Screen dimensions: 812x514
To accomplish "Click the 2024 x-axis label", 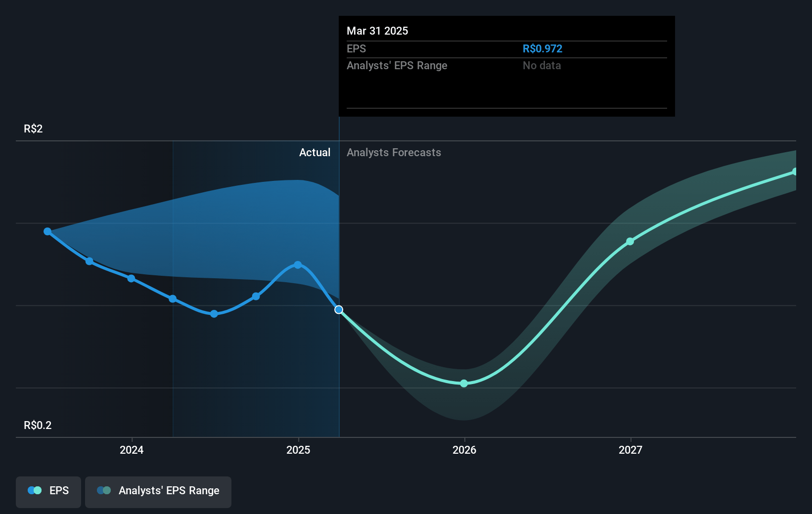I will coord(132,450).
